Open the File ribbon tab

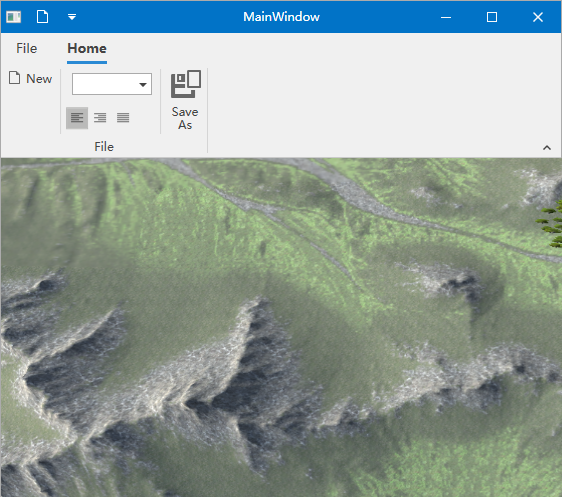27,48
